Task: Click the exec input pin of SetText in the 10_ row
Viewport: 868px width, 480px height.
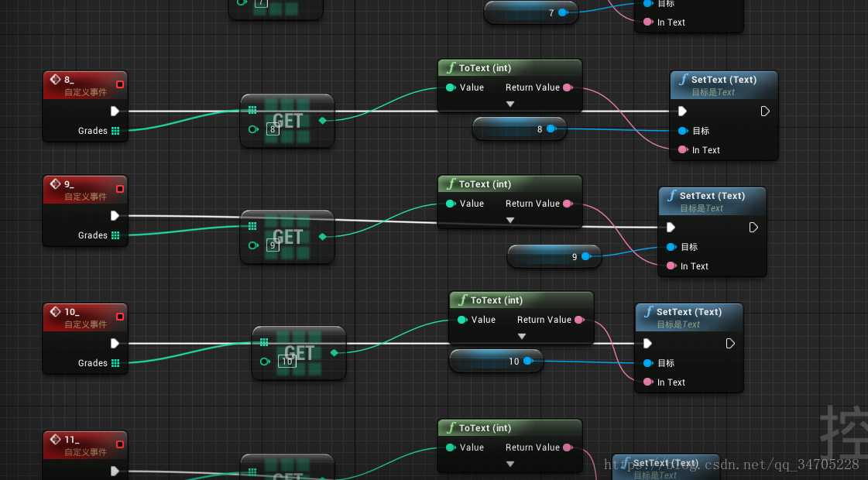Action: [647, 343]
